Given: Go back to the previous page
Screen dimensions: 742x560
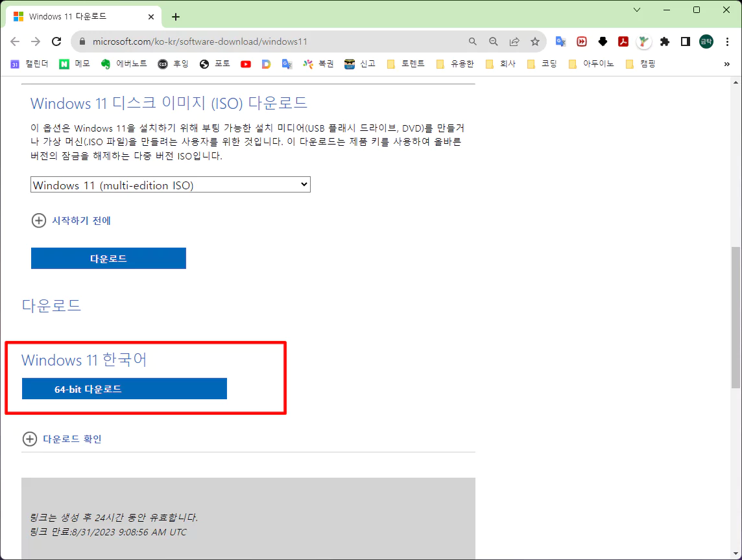Looking at the screenshot, I should click(15, 41).
